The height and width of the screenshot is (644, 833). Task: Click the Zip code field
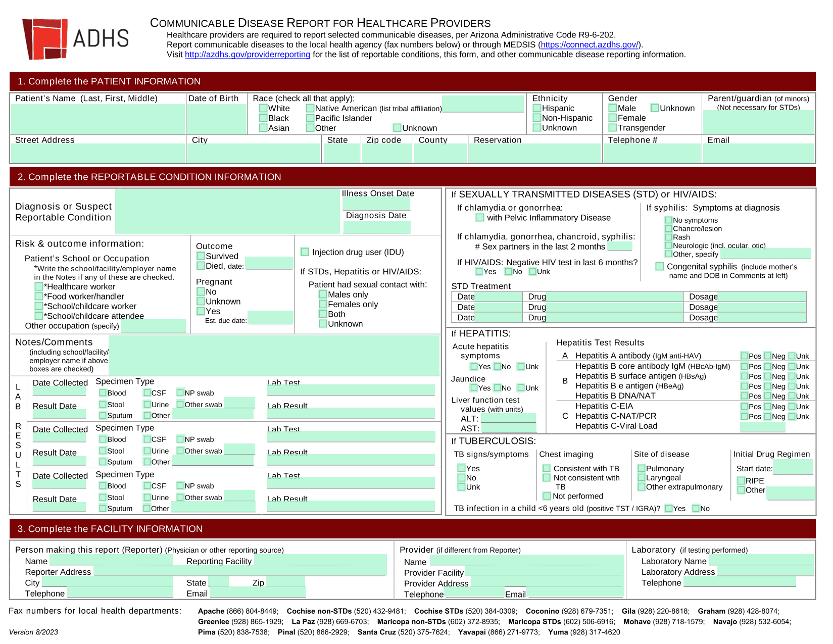coord(386,153)
